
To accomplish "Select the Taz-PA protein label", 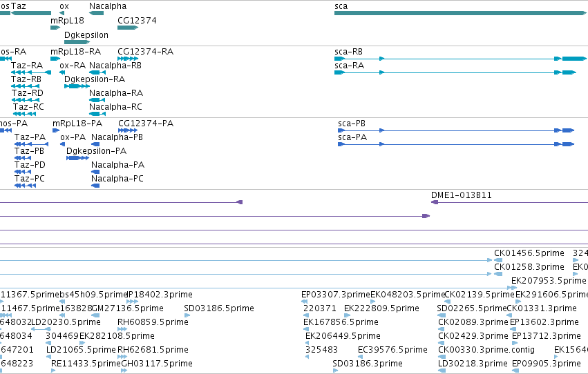I will (30, 137).
